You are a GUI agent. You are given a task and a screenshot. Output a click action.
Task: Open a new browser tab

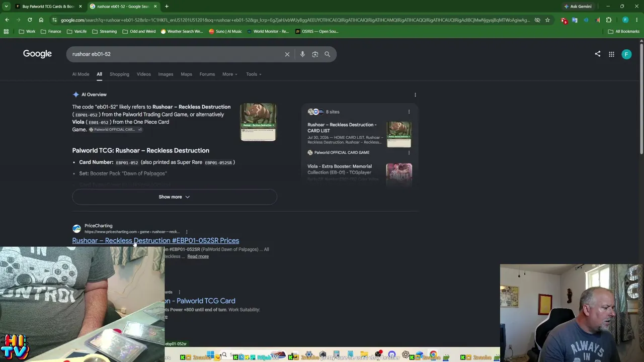(167, 7)
